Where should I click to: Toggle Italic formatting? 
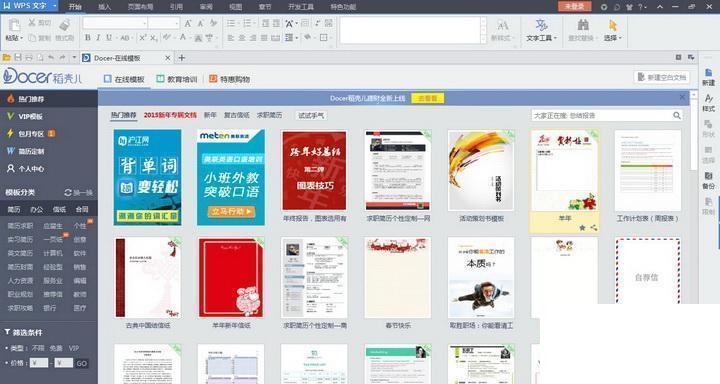[98, 38]
